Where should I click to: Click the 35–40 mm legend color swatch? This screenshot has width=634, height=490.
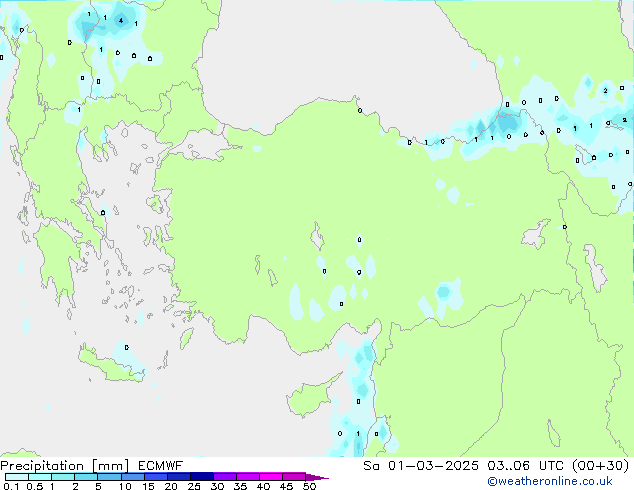(x=248, y=477)
